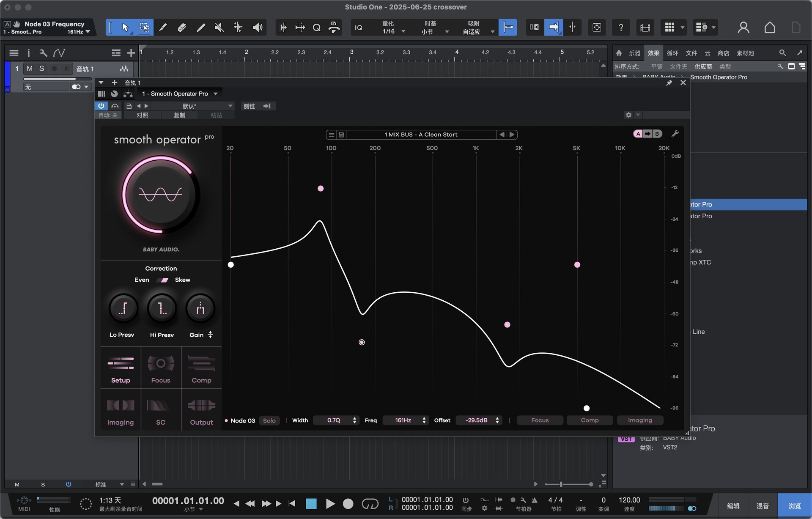This screenshot has width=812, height=519.
Task: Click the Play button in transport
Action: click(x=330, y=504)
